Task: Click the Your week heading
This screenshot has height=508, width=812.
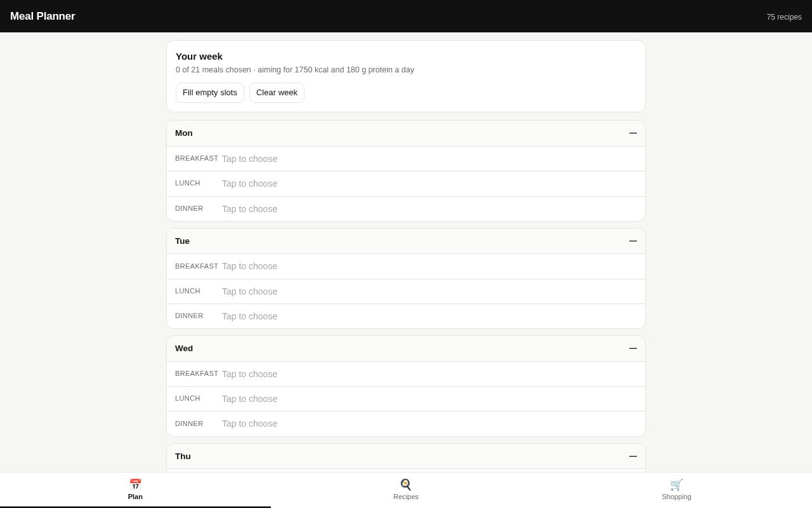Action: click(x=199, y=57)
